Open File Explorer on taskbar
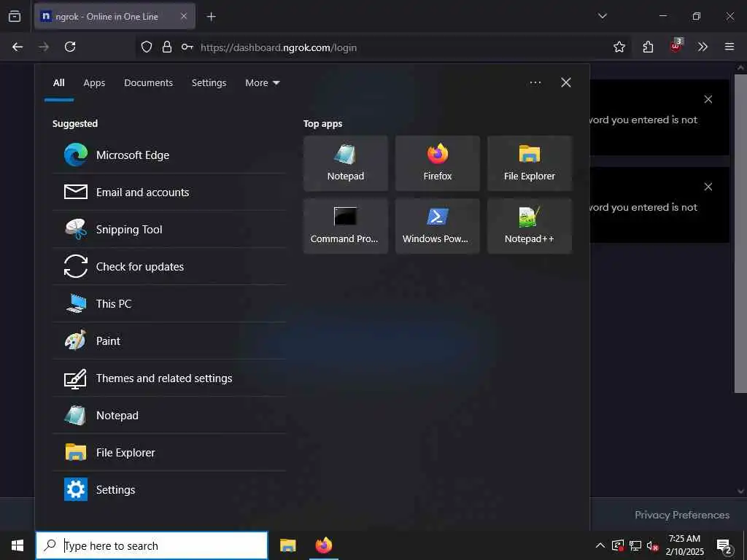This screenshot has width=747, height=560. click(x=287, y=545)
